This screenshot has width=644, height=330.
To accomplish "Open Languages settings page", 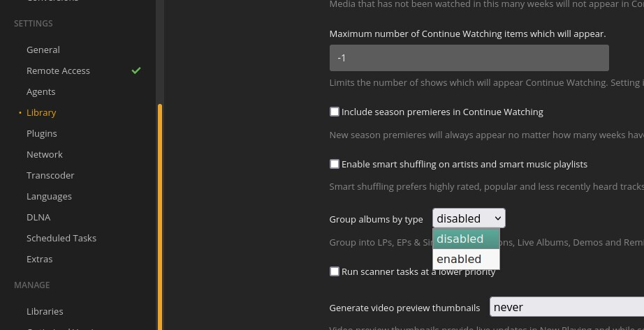I will click(x=49, y=196).
